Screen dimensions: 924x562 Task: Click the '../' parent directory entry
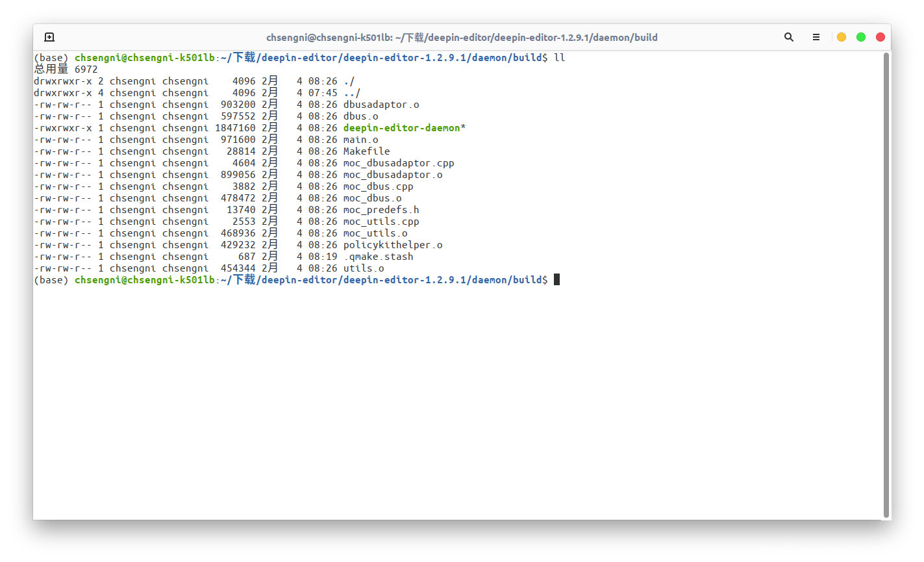352,93
